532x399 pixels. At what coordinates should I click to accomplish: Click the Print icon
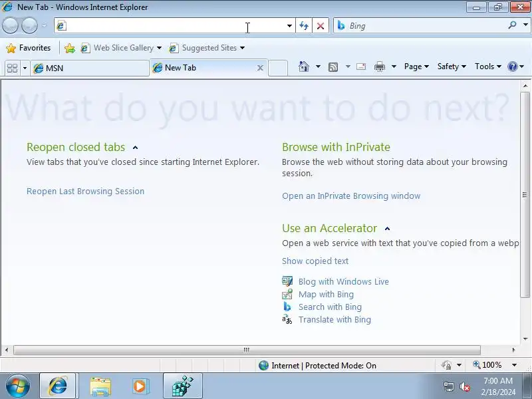point(379,67)
